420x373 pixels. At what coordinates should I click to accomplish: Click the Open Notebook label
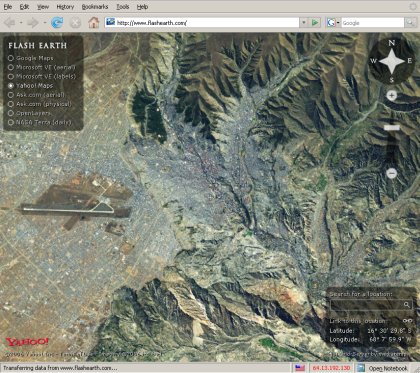click(x=388, y=368)
